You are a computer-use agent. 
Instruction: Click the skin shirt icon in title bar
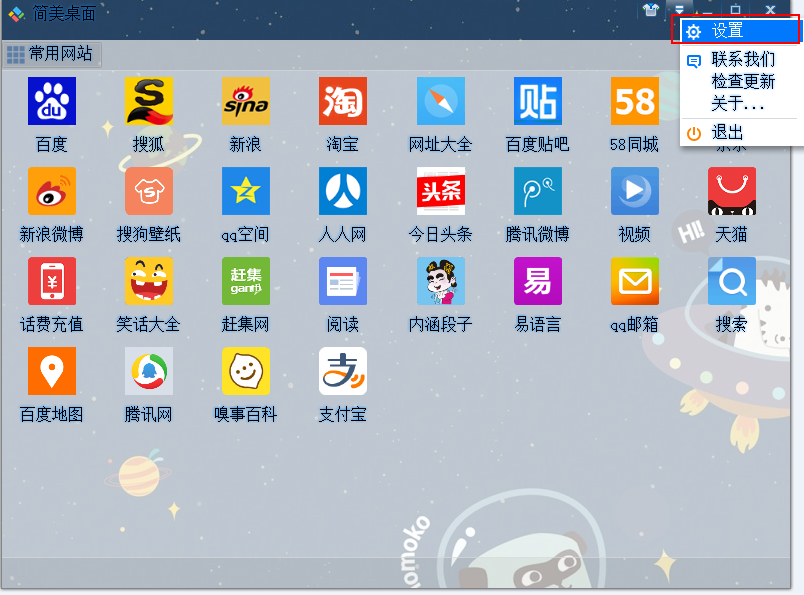coord(651,10)
